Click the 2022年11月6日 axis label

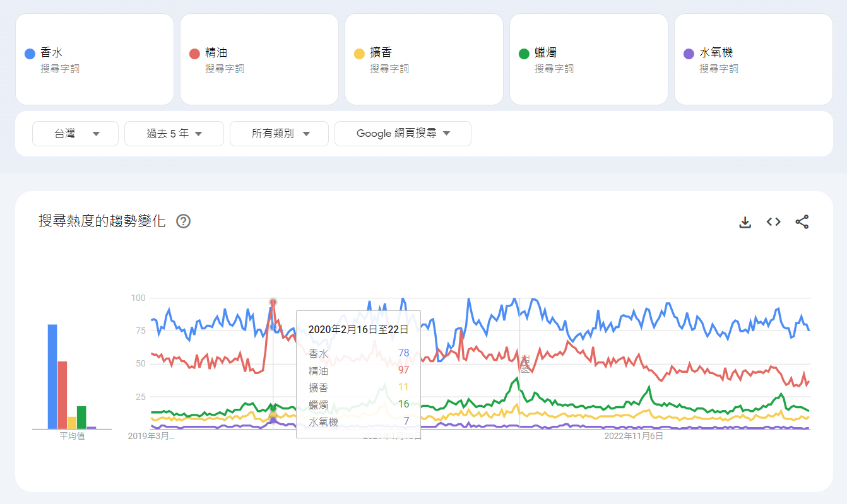tap(634, 436)
